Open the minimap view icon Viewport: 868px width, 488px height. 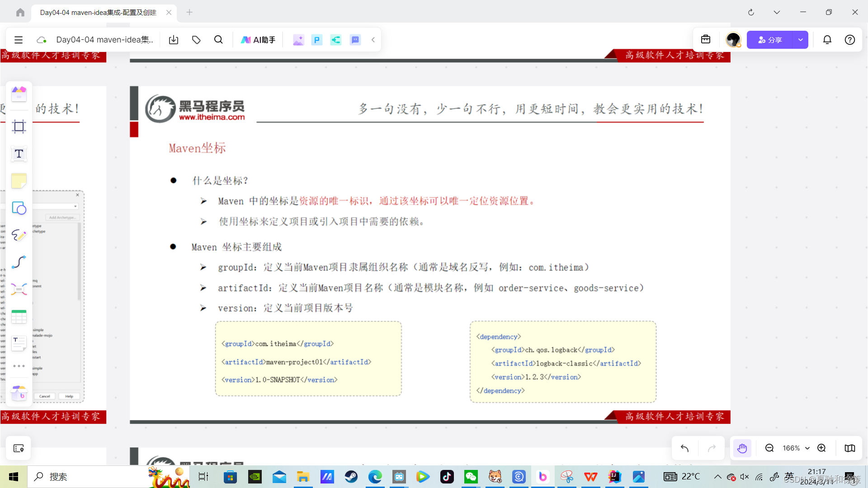(850, 448)
